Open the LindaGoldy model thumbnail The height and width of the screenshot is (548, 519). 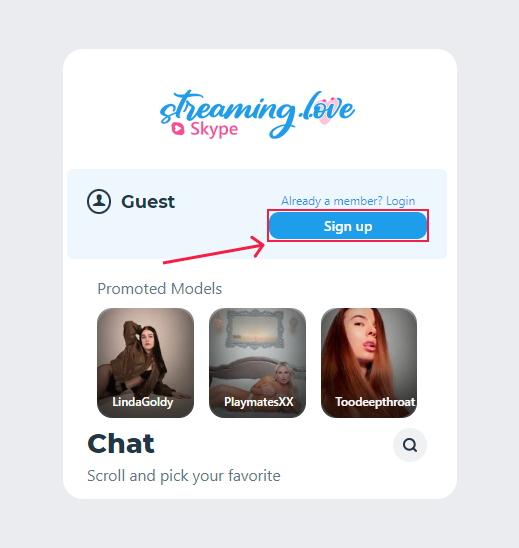145,362
